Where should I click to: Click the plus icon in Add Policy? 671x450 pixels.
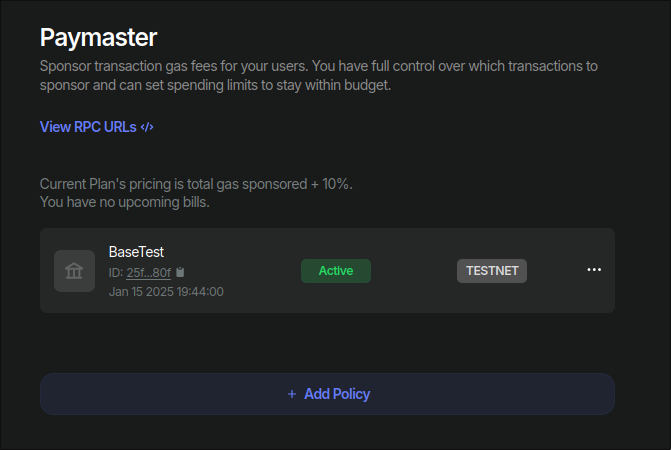pyautogui.click(x=292, y=394)
